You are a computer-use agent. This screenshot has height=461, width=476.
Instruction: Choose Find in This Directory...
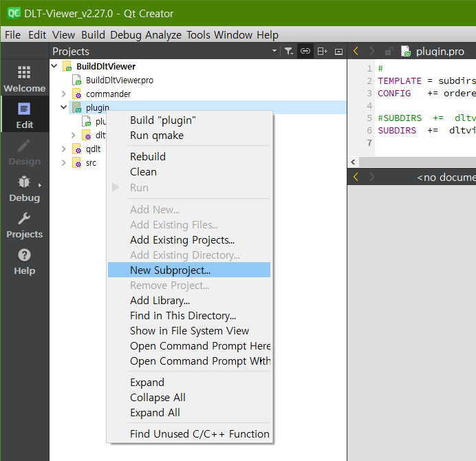point(189,316)
